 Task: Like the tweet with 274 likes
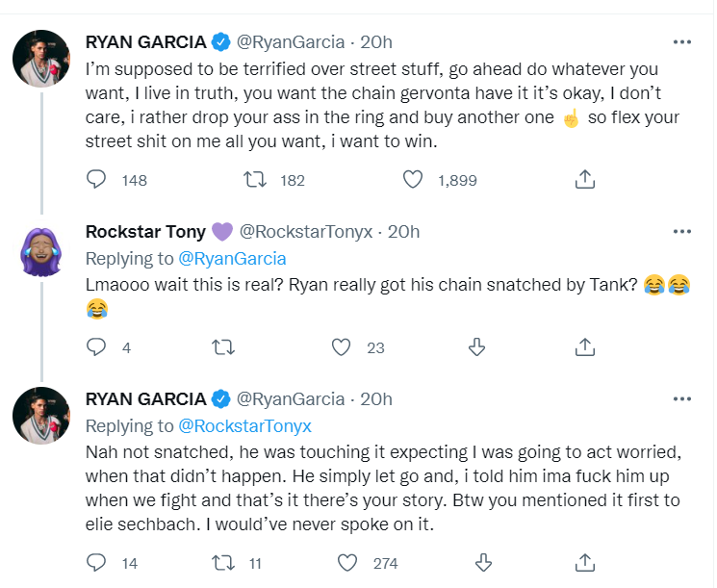point(348,563)
